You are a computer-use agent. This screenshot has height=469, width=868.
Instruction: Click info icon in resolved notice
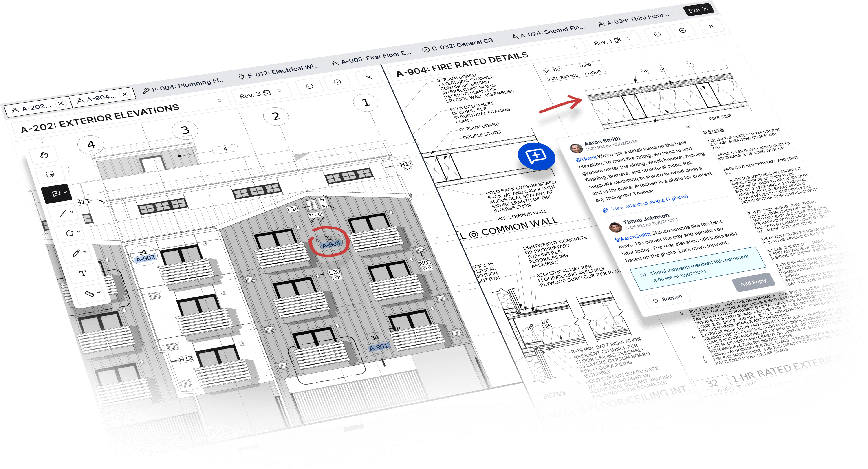(x=643, y=275)
